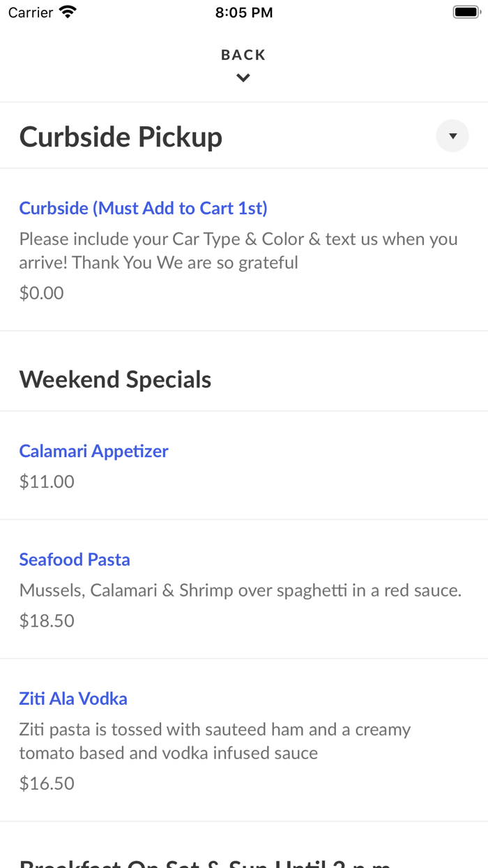Tap the Weekend Specials section header
This screenshot has height=868, width=488.
pyautogui.click(x=115, y=379)
